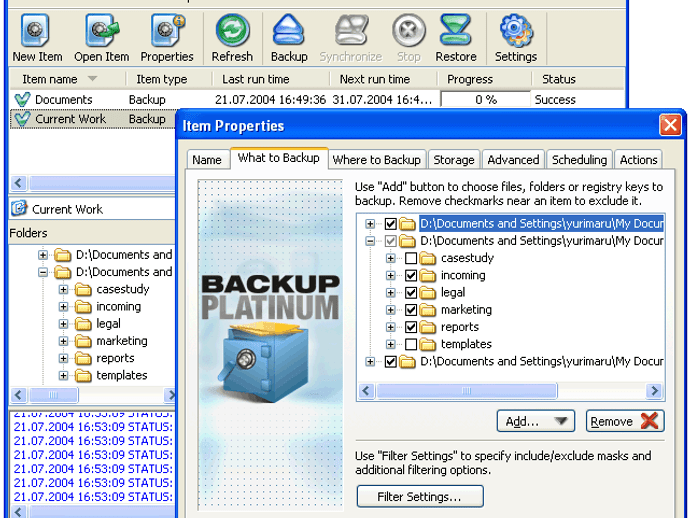The width and height of the screenshot is (690, 518).
Task: Click marketing folder icon in Folders panel
Action: [x=83, y=341]
